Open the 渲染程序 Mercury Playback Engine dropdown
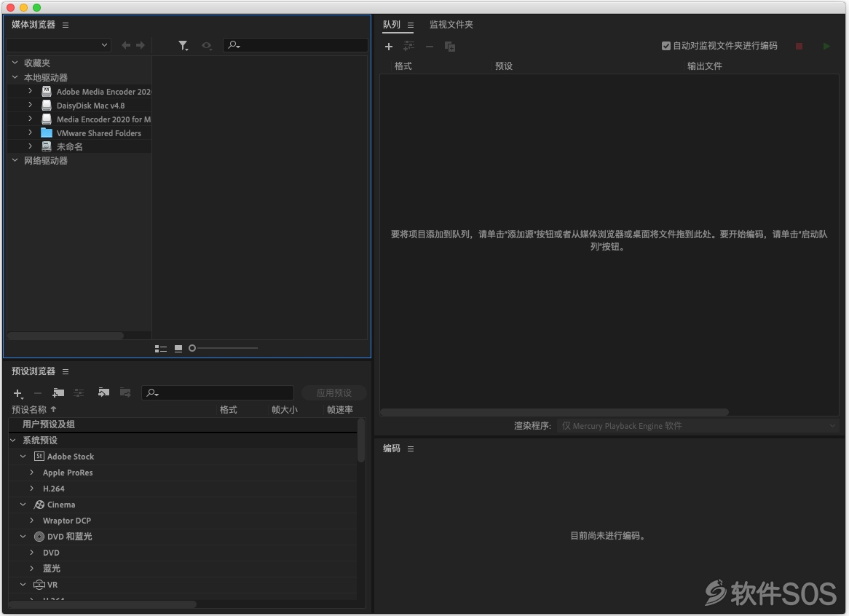Screen dimensions: 849x616 [x=698, y=426]
